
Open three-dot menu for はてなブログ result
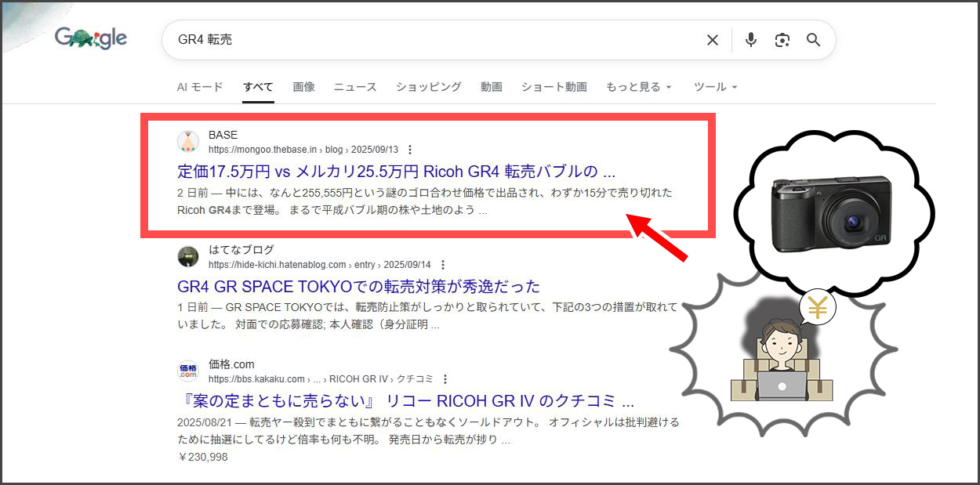[x=443, y=265]
